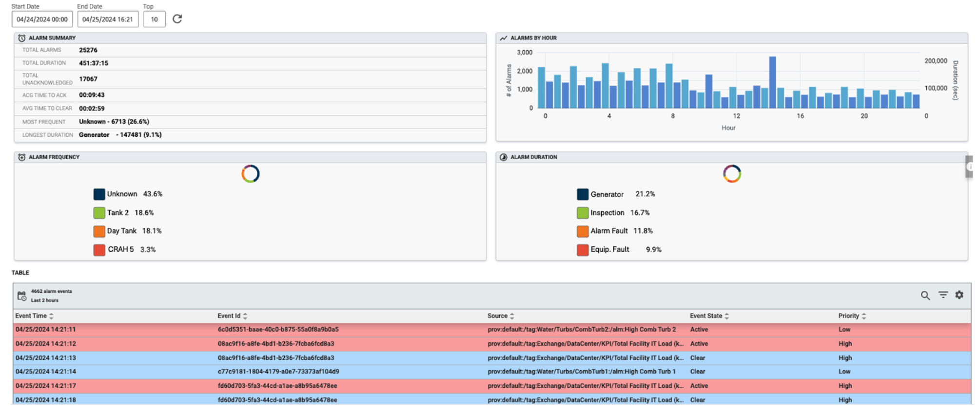Click the Generator legend color swatch
The height and width of the screenshot is (418, 980).
pos(583,194)
